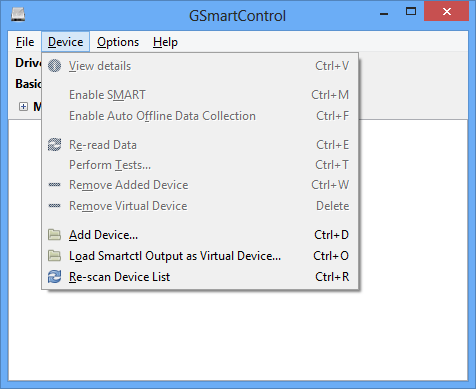The width and height of the screenshot is (476, 389).
Task: Click the Re-read Data refresh icon
Action: pos(54,145)
